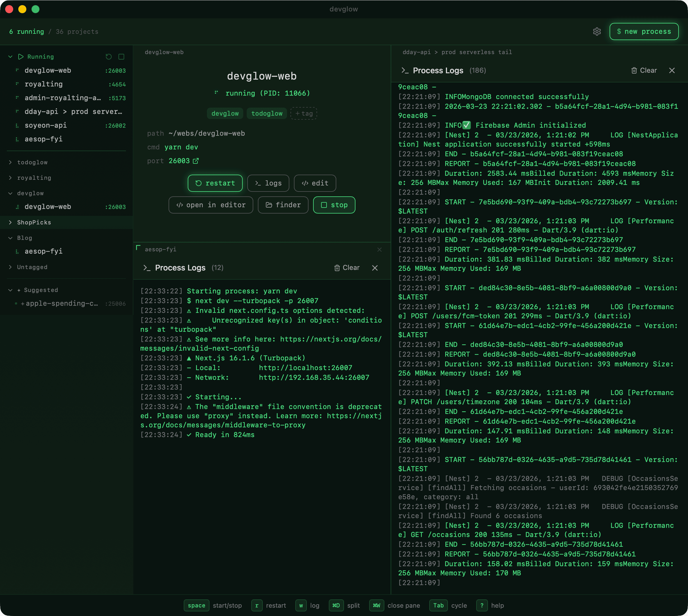
Task: Open project in finder
Action: coord(283,205)
